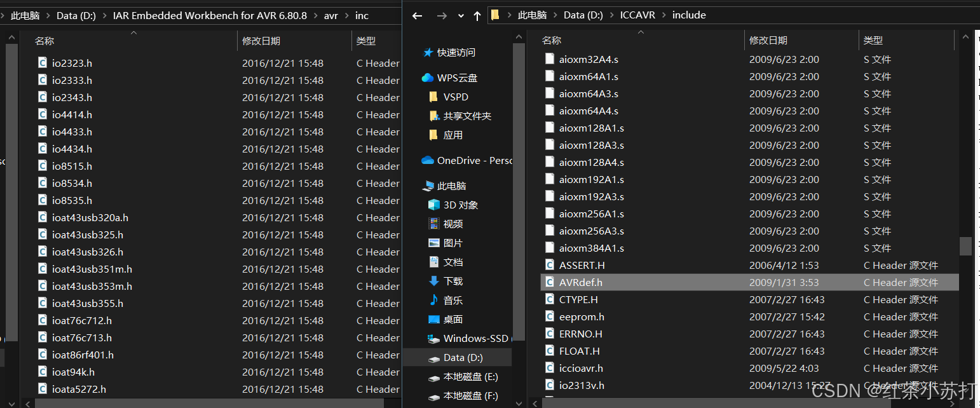This screenshot has height=408, width=980.
Task: Click avr breadcrumb in left window address bar
Action: pyautogui.click(x=331, y=16)
